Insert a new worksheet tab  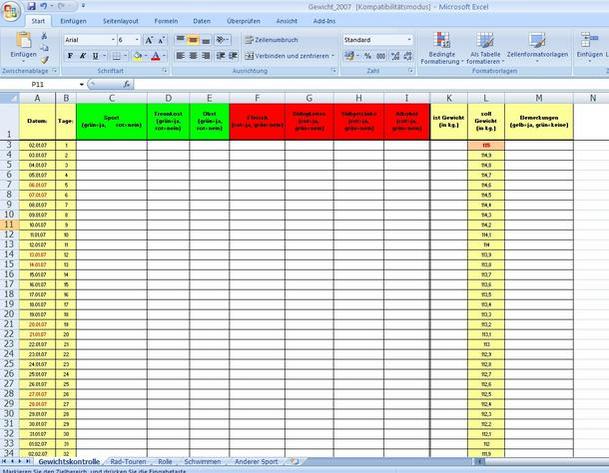pyautogui.click(x=295, y=461)
